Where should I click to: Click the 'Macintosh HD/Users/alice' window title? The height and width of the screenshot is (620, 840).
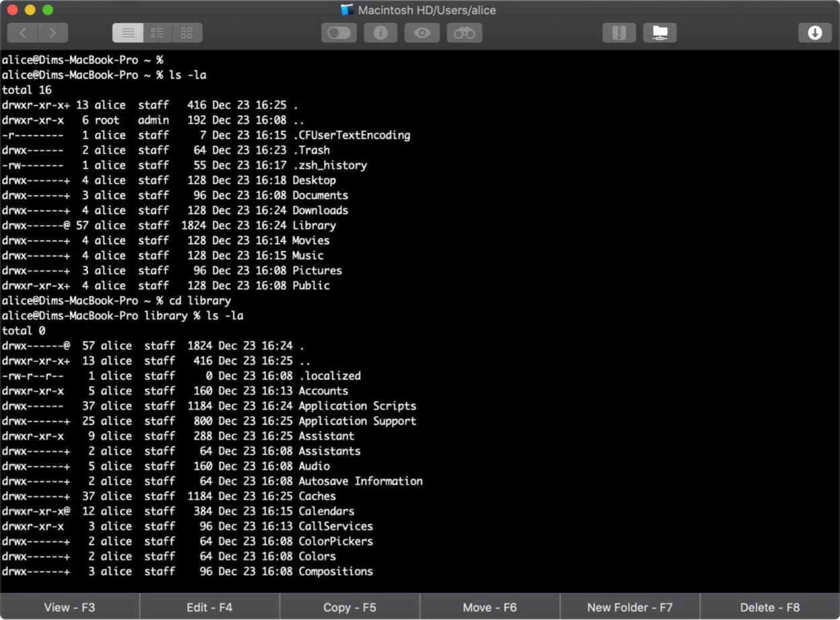point(427,10)
